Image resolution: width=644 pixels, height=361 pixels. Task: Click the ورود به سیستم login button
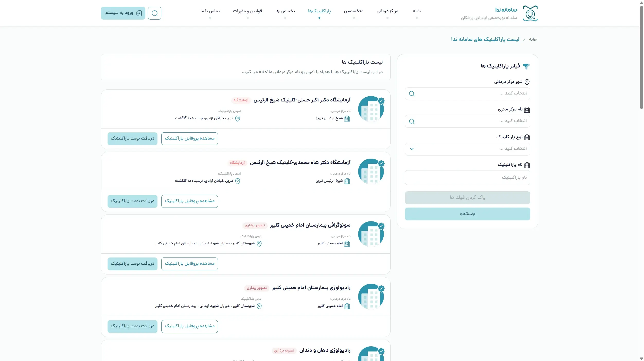(x=123, y=13)
